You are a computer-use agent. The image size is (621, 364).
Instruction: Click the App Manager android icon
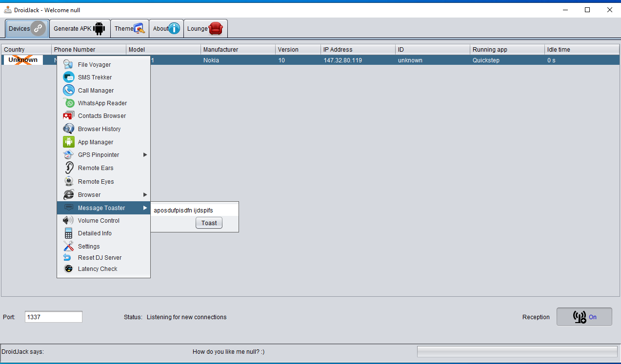pos(68,142)
